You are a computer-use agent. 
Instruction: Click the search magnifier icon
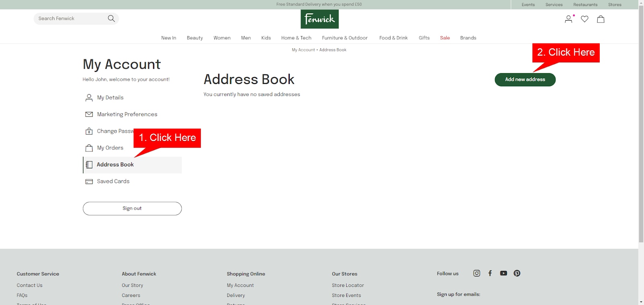111,18
